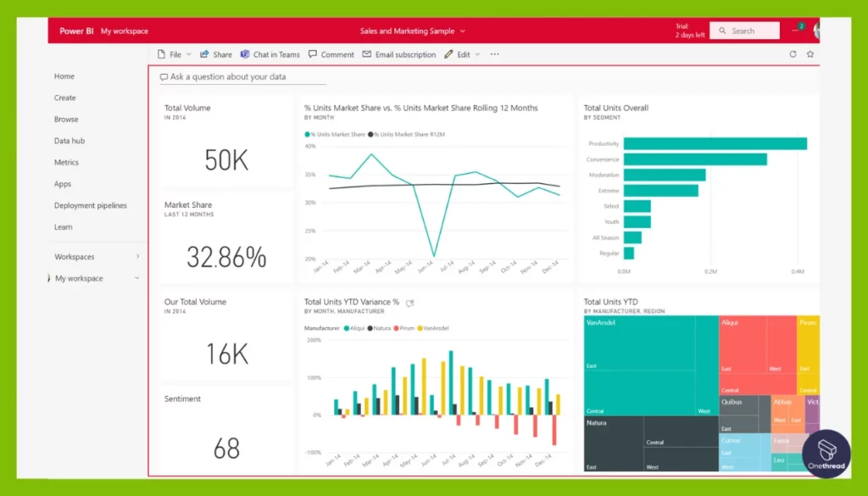Open the toolbar more options ellipsis

click(494, 54)
